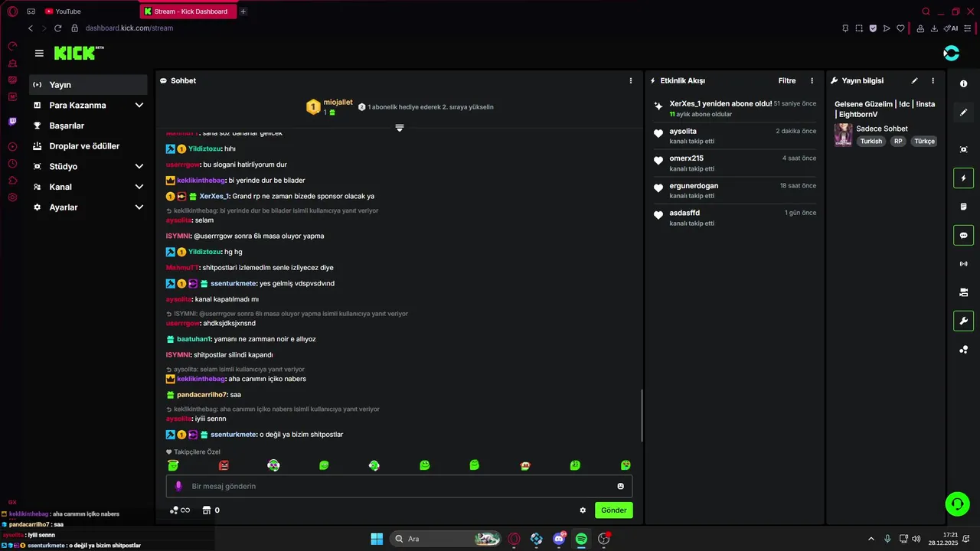Click the shop icon beside the 0 count

coord(206,510)
